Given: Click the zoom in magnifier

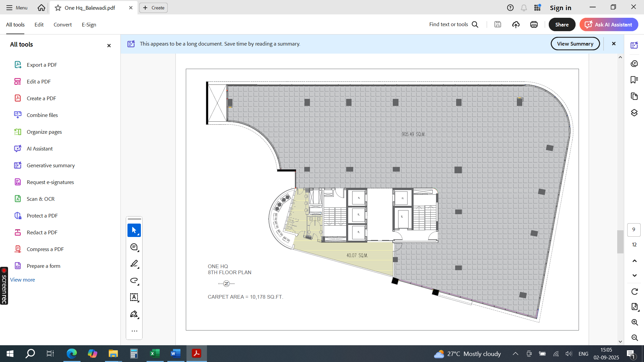Looking at the screenshot, I should point(634,322).
